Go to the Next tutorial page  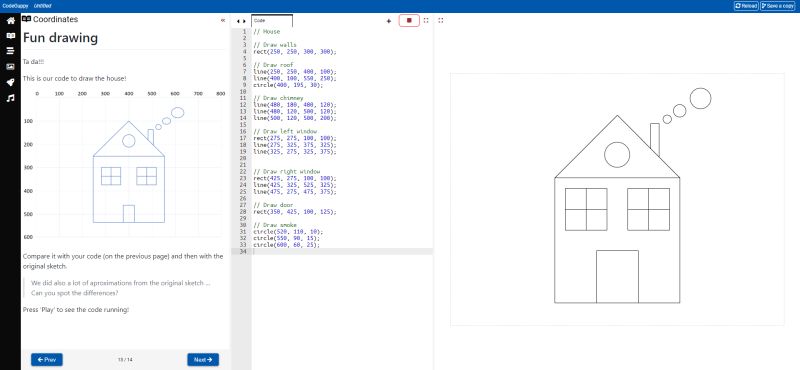point(203,359)
